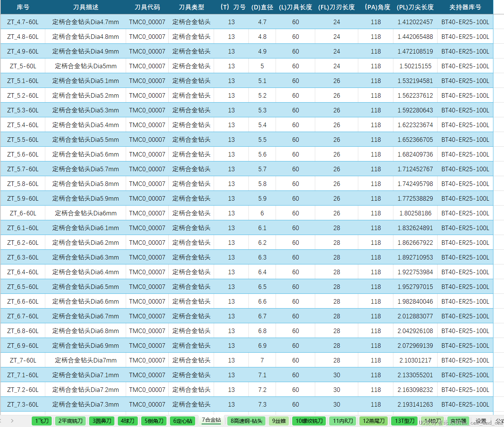Click the 刀具代码 column header

click(x=147, y=7)
